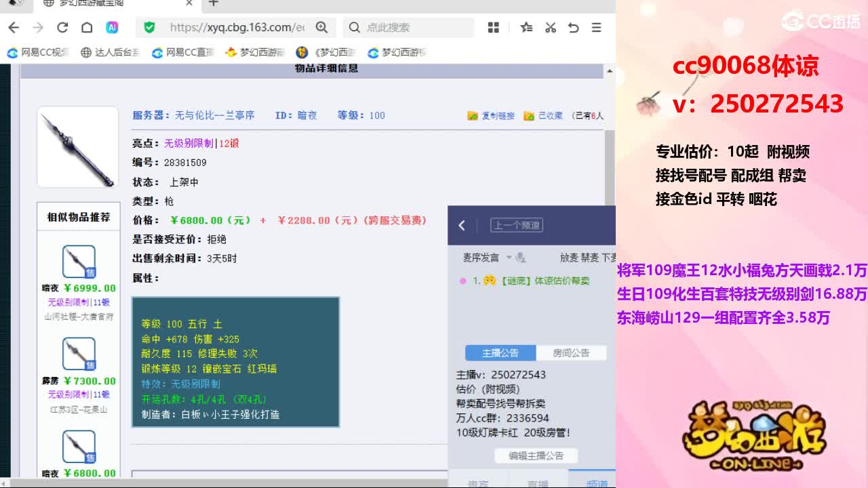
Task: Click the 禁麦 control
Action: (589, 258)
